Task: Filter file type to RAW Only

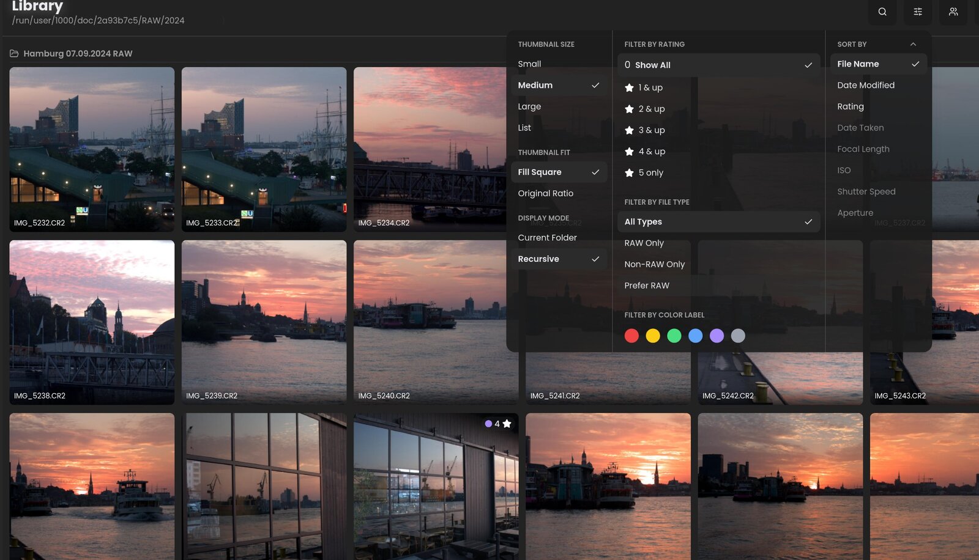Action: tap(644, 243)
